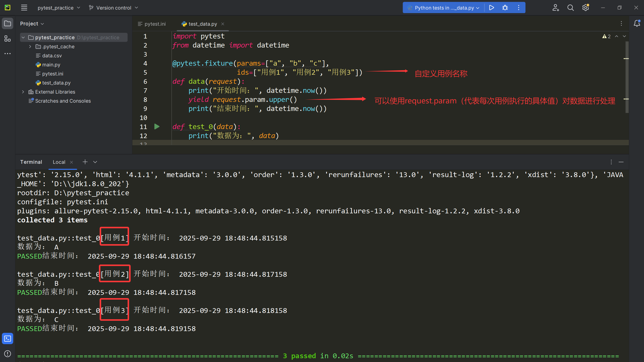Toggle the Terminal tool window button
The height and width of the screenshot is (362, 644).
8,339
